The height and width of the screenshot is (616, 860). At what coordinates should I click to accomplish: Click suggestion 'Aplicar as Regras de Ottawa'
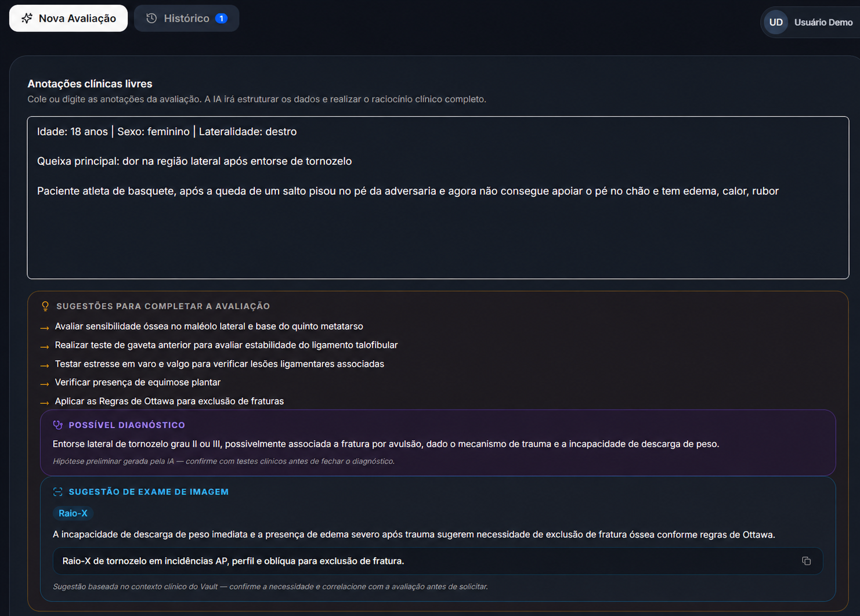pyautogui.click(x=169, y=401)
